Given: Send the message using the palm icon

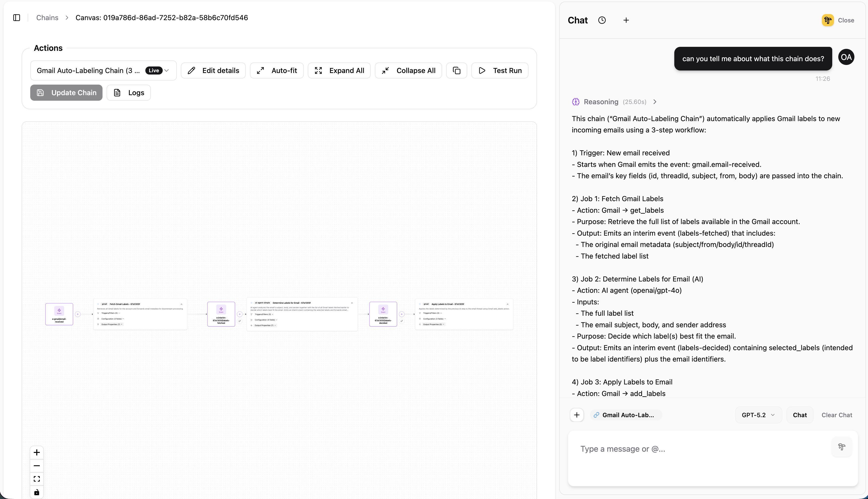Looking at the screenshot, I should (x=842, y=447).
